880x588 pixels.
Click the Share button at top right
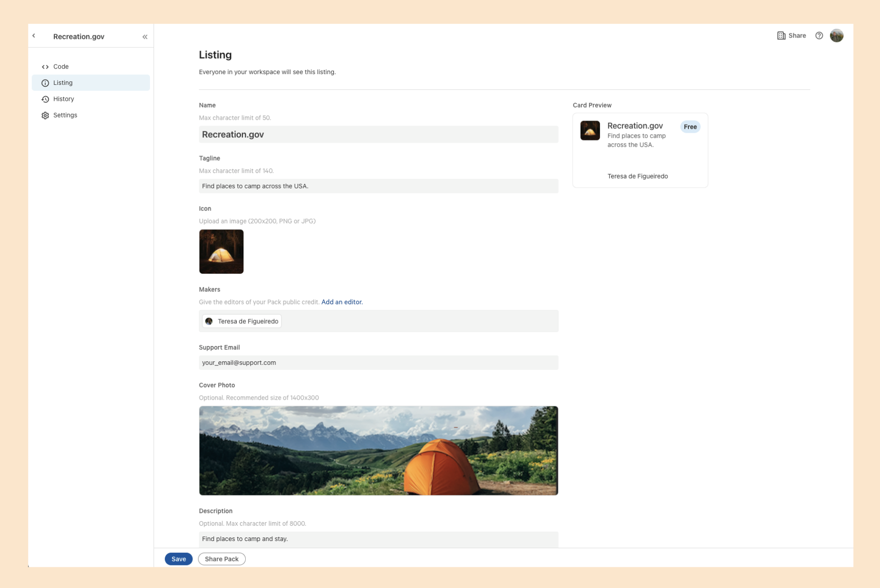coord(791,36)
